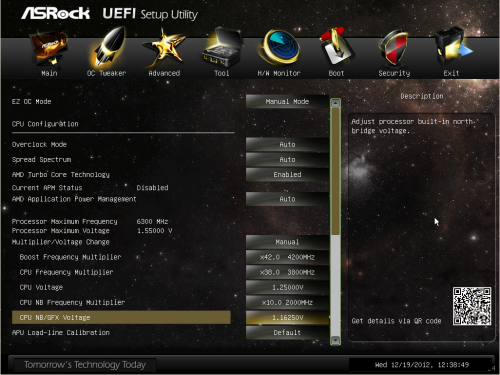Click the Get details via QR code text
The image size is (500, 375).
pyautogui.click(x=396, y=321)
